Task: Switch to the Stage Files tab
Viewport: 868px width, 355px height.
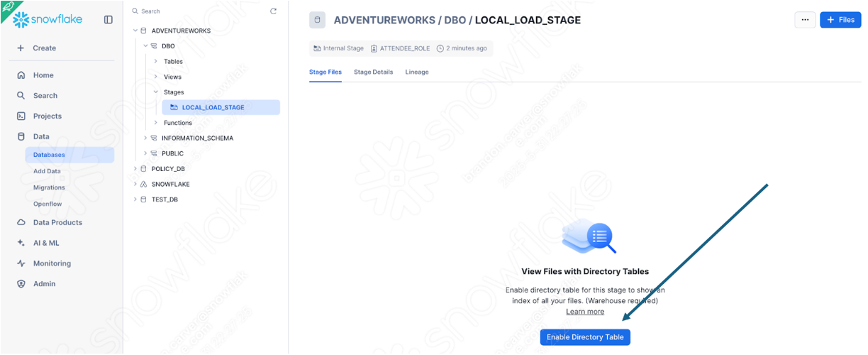Action: tap(325, 72)
